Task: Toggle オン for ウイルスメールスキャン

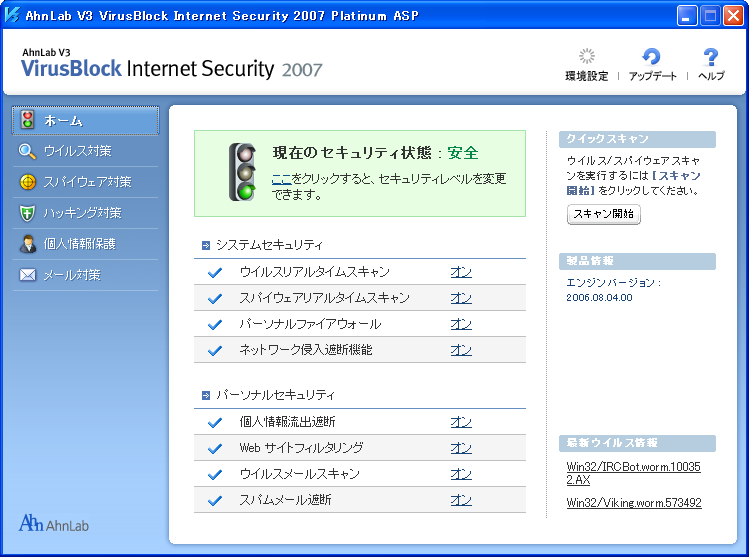Action: pyautogui.click(x=461, y=474)
